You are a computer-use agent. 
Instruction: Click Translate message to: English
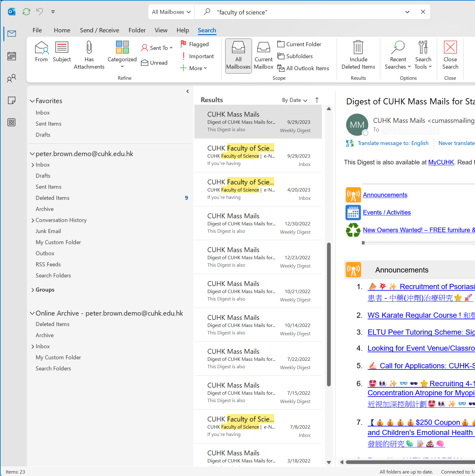tap(393, 143)
